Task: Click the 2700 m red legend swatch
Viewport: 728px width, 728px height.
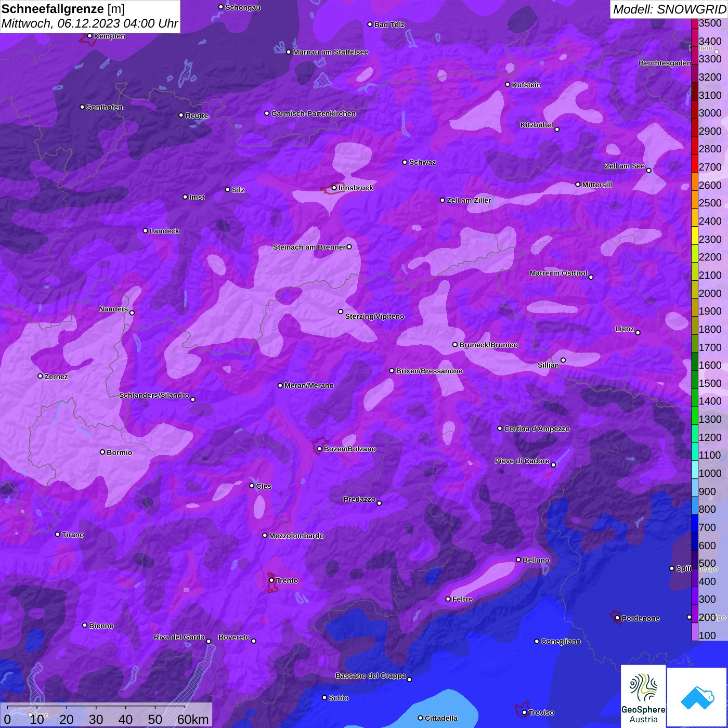Action: coord(695,163)
